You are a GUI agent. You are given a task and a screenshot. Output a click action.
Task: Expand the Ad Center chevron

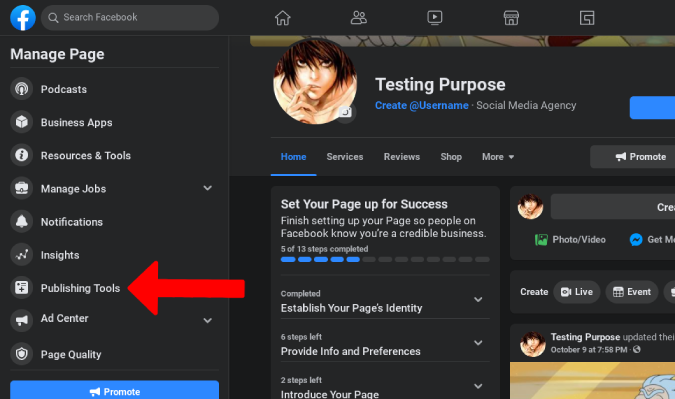click(207, 321)
